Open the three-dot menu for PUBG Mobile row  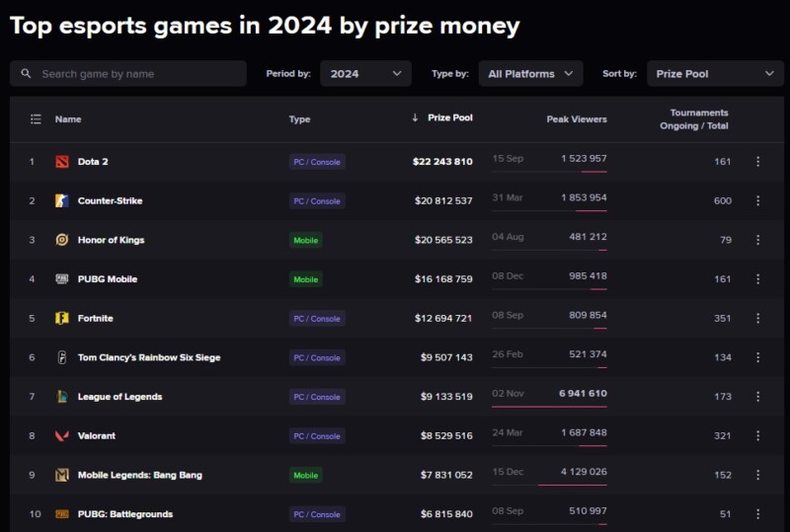pyautogui.click(x=757, y=279)
